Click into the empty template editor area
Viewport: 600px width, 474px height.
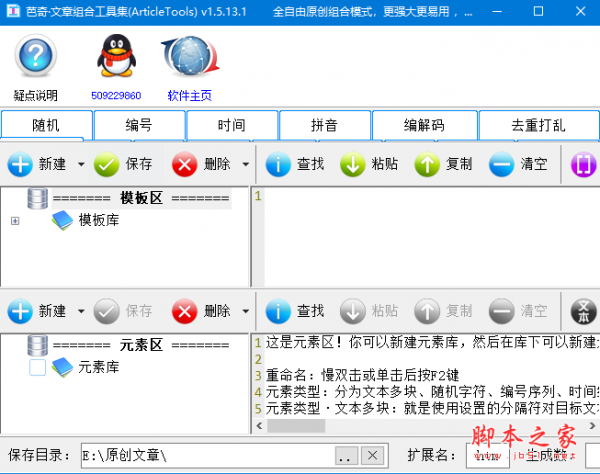(x=432, y=237)
